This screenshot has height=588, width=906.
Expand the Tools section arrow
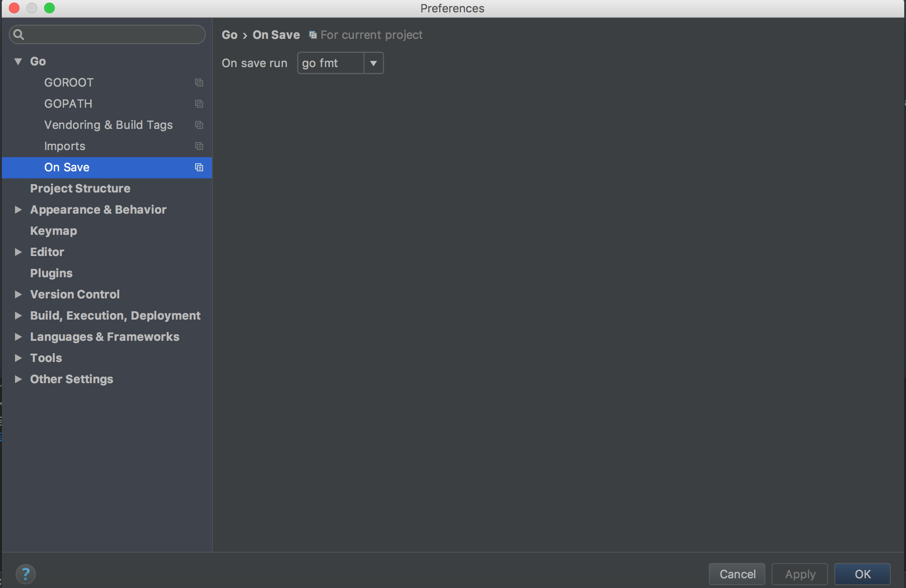coord(18,358)
